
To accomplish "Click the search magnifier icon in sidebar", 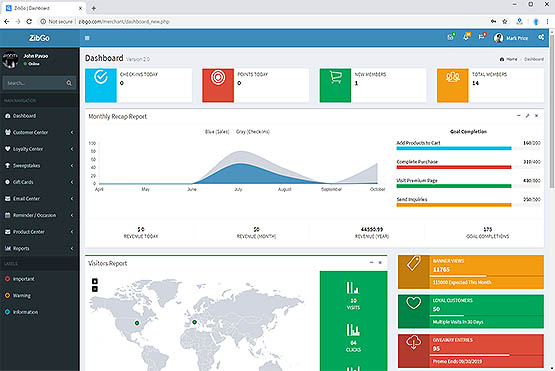I will pos(69,83).
